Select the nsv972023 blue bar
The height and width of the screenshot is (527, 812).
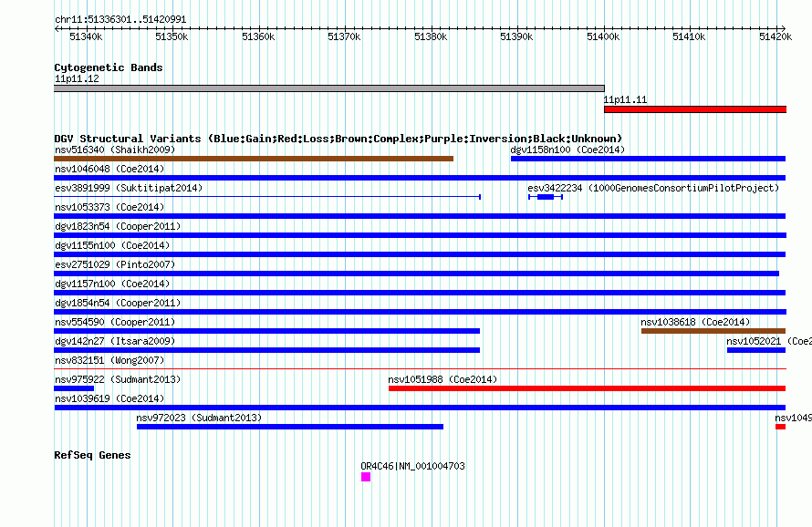(290, 427)
